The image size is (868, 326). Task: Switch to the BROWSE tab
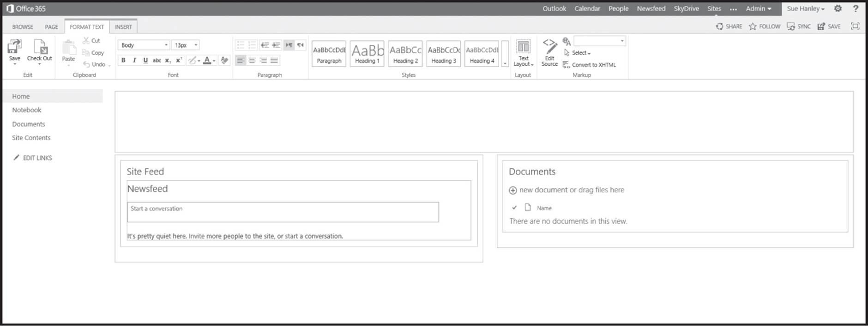click(x=23, y=27)
